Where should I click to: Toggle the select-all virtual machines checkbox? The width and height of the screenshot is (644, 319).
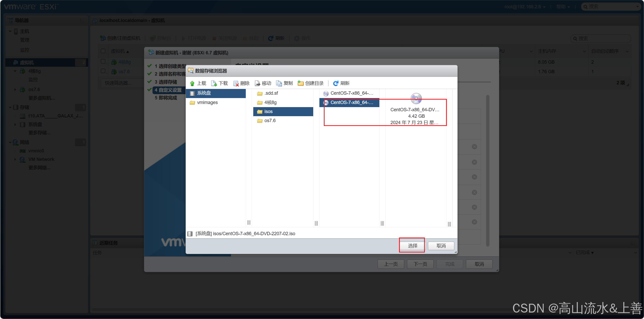point(103,51)
